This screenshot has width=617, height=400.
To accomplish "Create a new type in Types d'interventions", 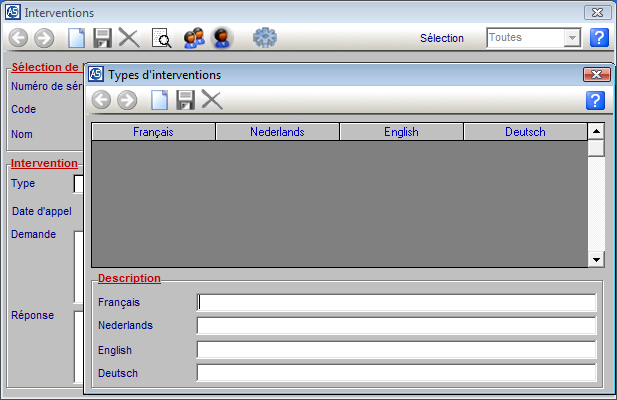I will click(x=159, y=99).
